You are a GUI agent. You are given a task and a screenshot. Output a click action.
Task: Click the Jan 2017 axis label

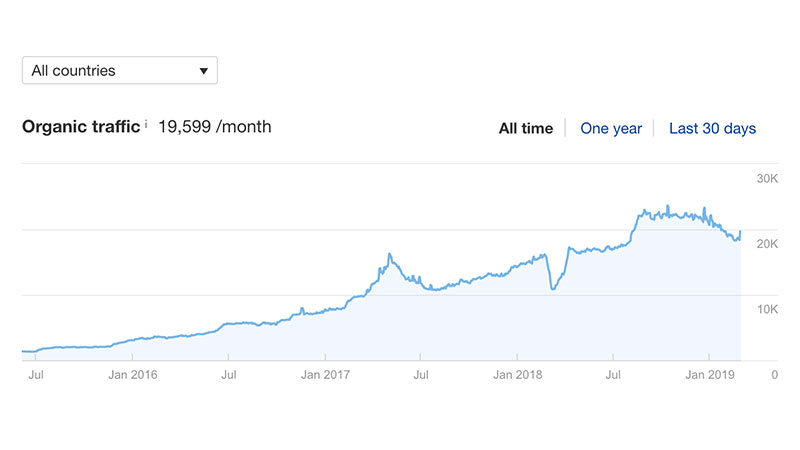tap(325, 375)
